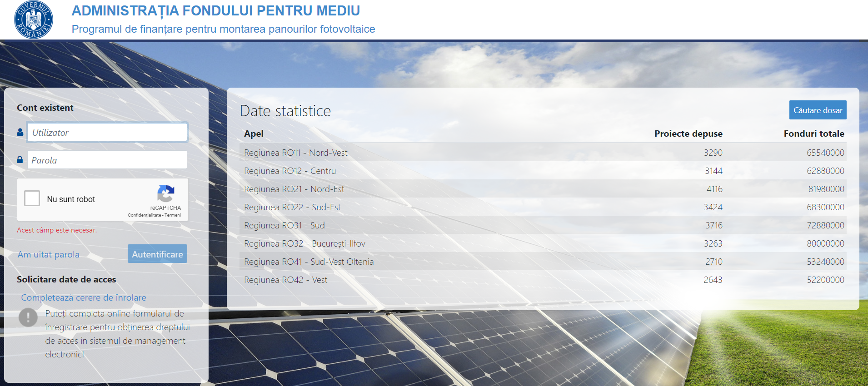Click the online registration info paragraph
The height and width of the screenshot is (386, 868).
point(117,334)
